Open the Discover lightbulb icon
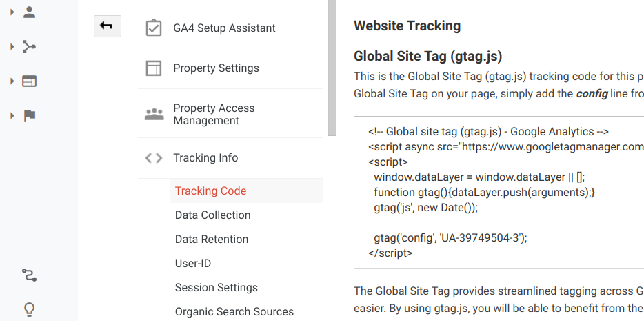Image resolution: width=644 pixels, height=321 pixels. (x=29, y=309)
